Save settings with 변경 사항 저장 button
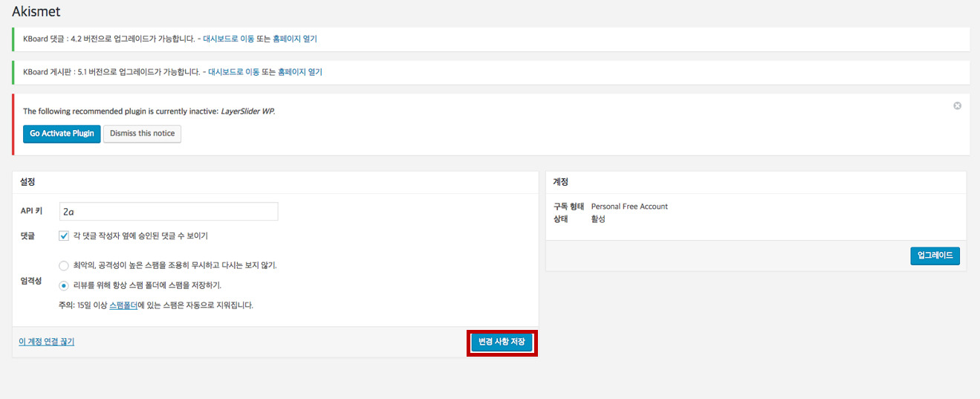980x399 pixels. 502,343
